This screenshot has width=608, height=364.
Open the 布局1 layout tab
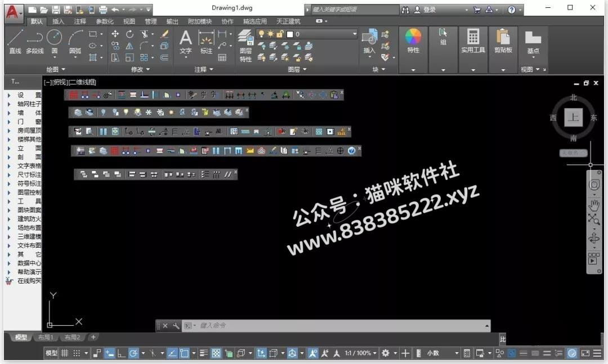point(46,337)
